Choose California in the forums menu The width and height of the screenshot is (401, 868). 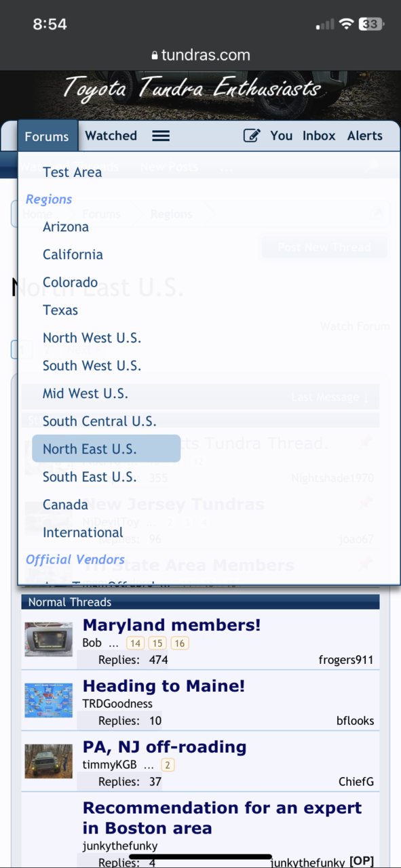point(73,254)
